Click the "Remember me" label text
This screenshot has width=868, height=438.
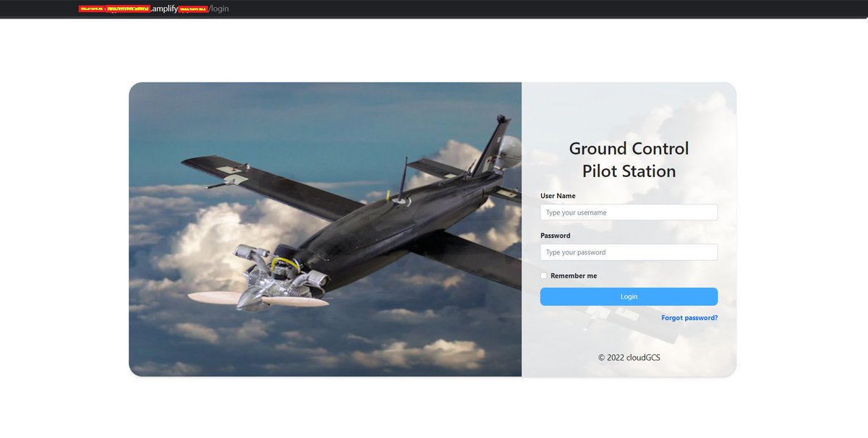(x=574, y=275)
